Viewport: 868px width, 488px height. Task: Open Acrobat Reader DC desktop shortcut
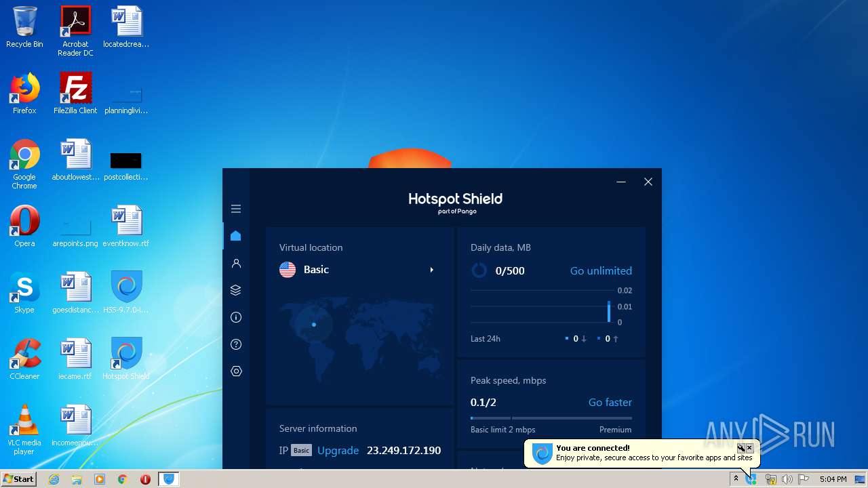(75, 32)
